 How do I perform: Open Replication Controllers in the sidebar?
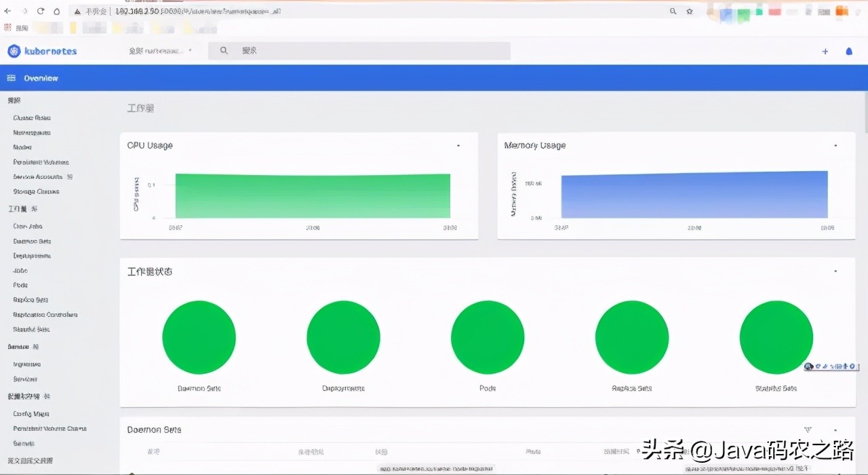(x=45, y=315)
